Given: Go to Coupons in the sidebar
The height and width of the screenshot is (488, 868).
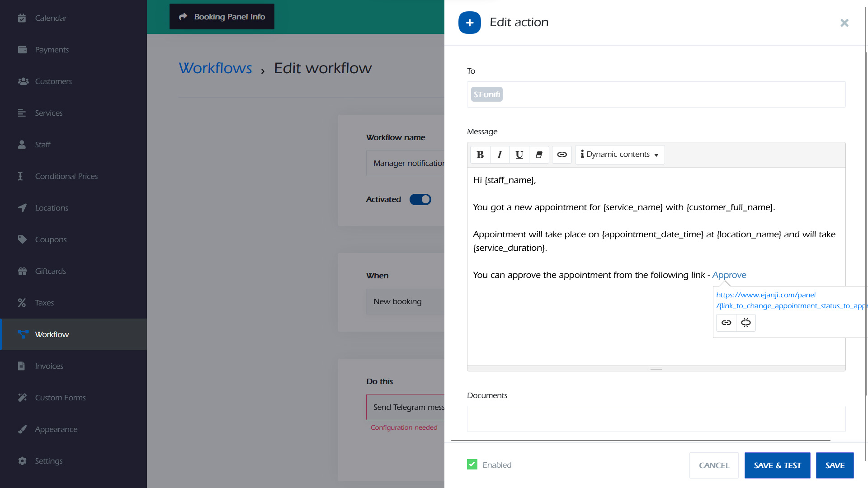Looking at the screenshot, I should [x=51, y=239].
